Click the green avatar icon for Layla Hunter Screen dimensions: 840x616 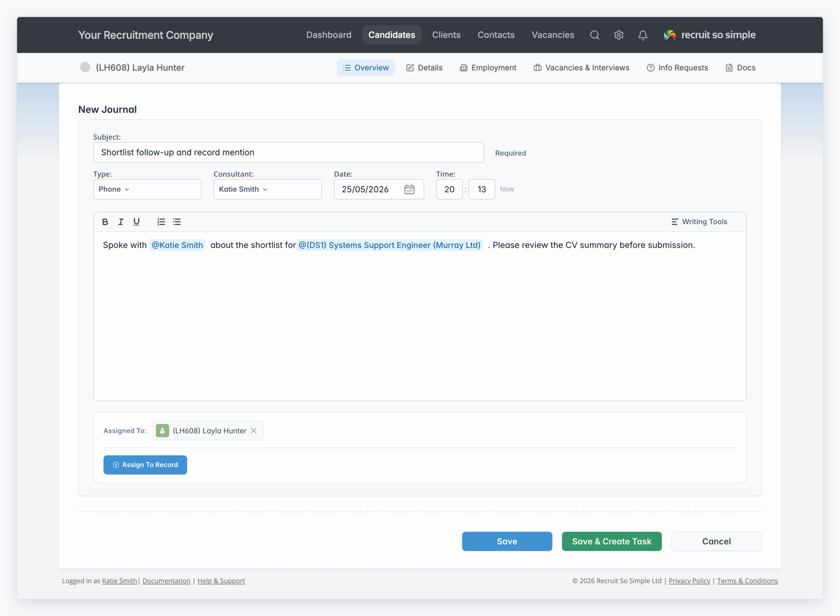(162, 431)
